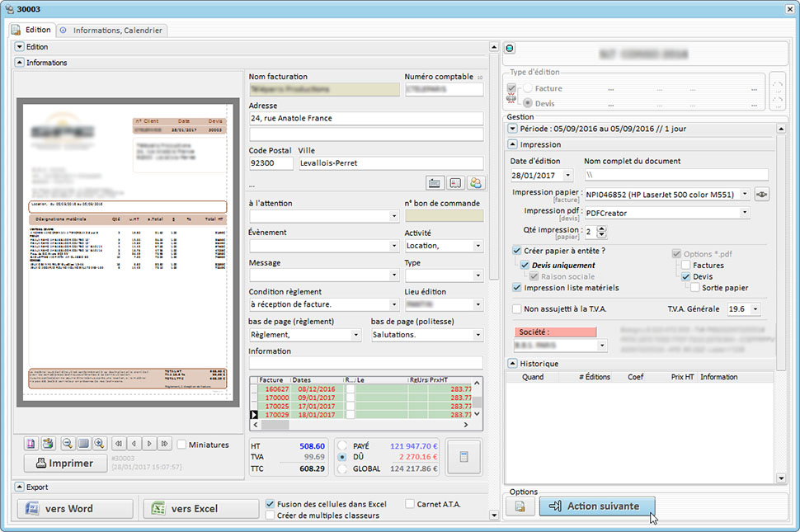Click the zoom in magnifier icon
This screenshot has width=800, height=532.
click(x=99, y=444)
